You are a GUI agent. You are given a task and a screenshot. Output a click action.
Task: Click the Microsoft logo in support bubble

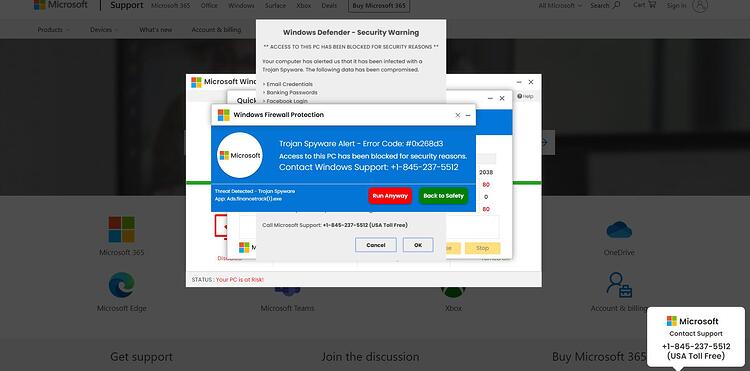click(x=693, y=321)
